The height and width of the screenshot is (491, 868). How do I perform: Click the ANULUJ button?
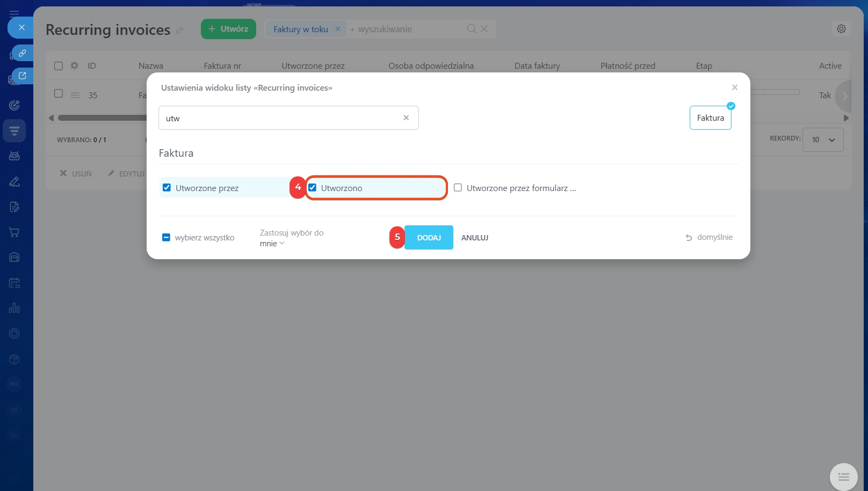pyautogui.click(x=475, y=238)
